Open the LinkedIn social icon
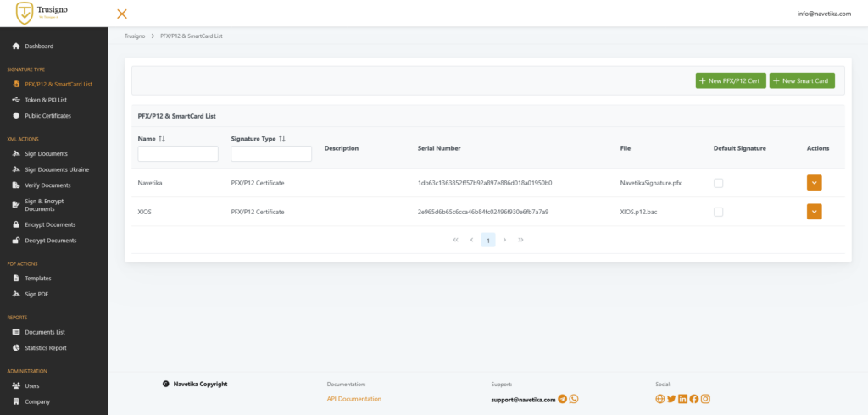The image size is (868, 415). coord(683,399)
